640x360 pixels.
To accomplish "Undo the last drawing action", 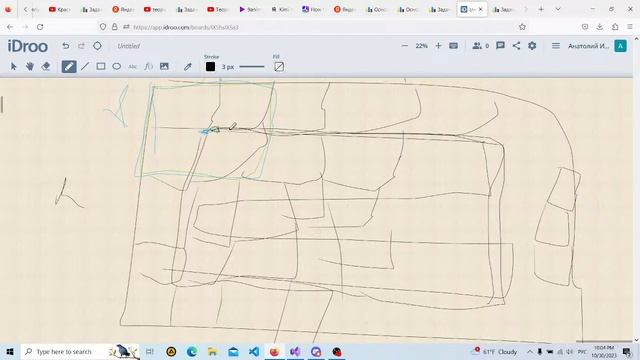I will (65, 46).
